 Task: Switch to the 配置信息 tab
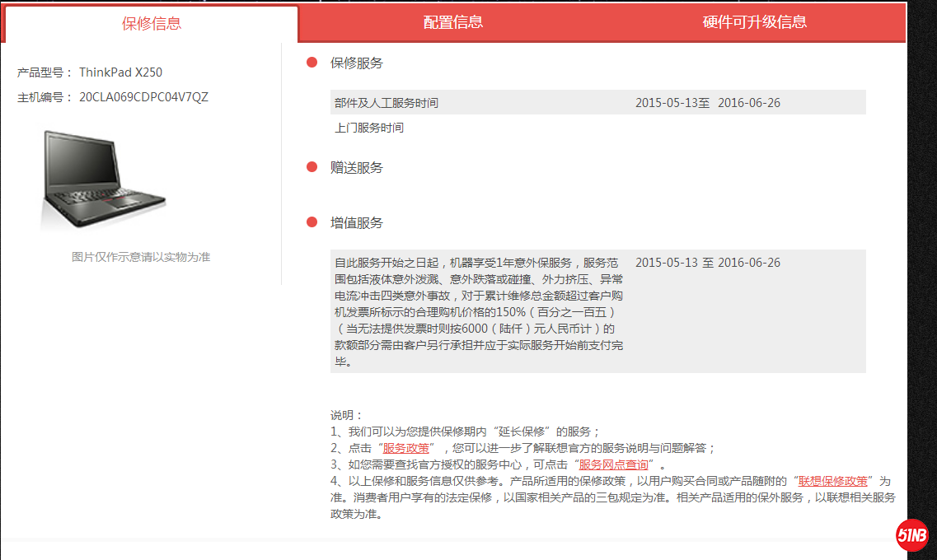coord(452,22)
